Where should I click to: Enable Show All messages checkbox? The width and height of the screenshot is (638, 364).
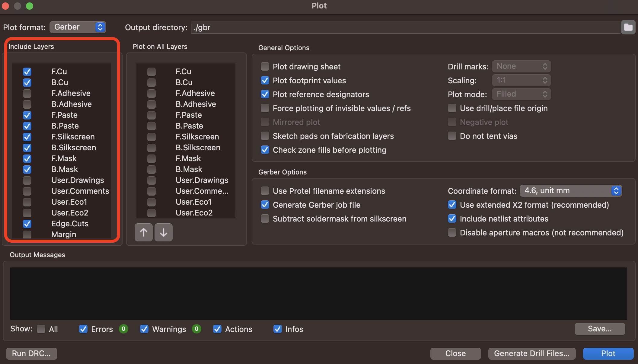tap(41, 329)
